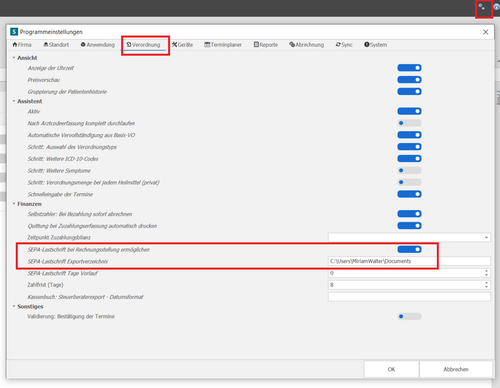500x388 pixels.
Task: Click the OK button
Action: click(x=391, y=369)
